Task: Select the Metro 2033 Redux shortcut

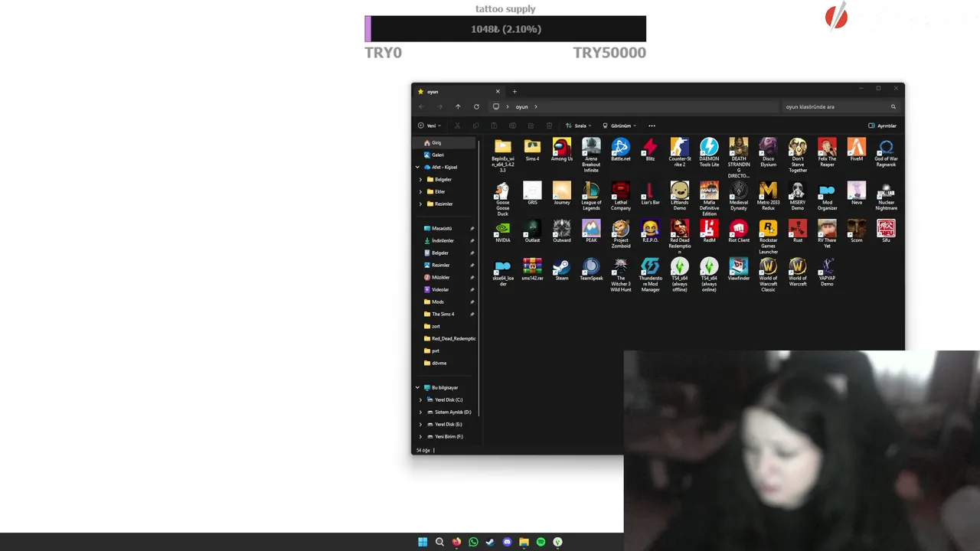Action: [768, 197]
